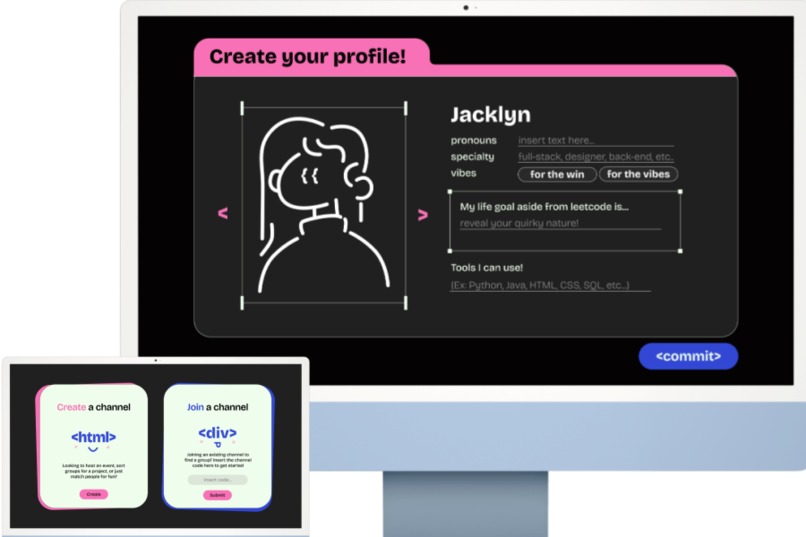Screen dimensions: 806x537
Task: Click the 'Join a channel' heading
Action: (217, 407)
